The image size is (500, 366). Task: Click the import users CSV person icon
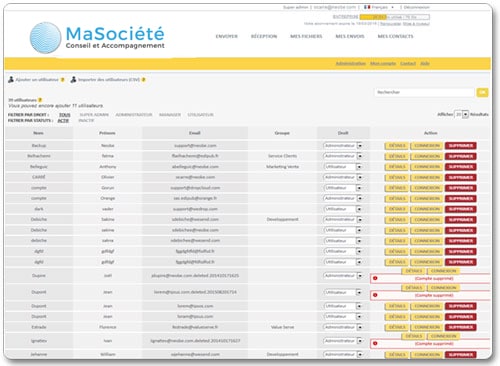(x=73, y=80)
